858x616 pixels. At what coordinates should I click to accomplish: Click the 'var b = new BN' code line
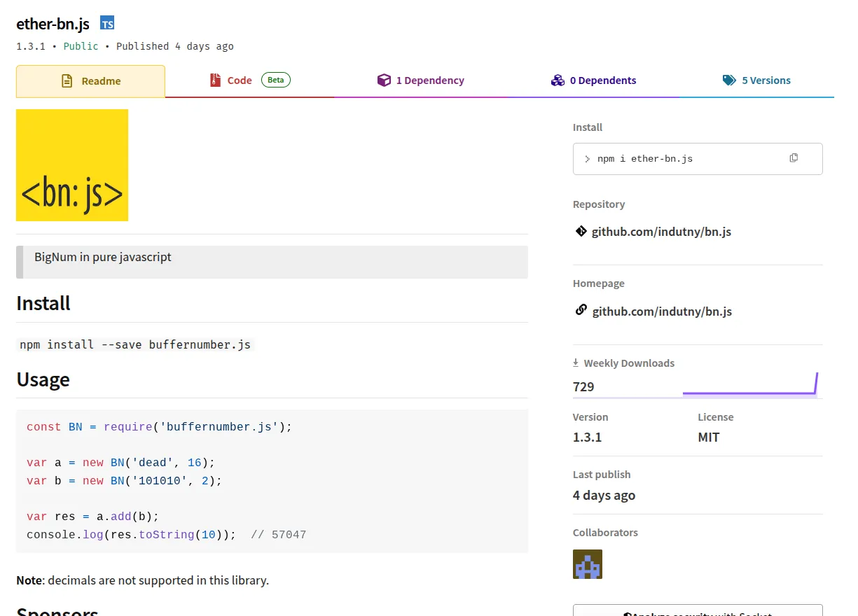click(124, 481)
